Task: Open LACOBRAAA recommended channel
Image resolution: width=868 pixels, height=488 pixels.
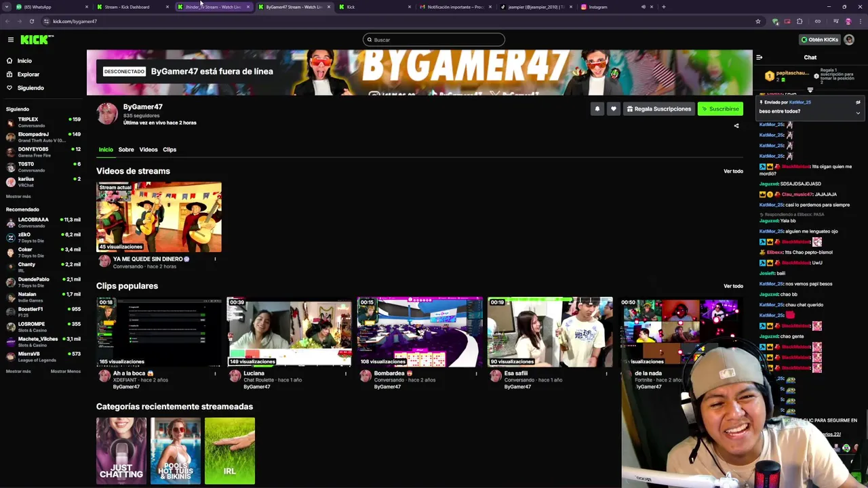Action: click(43, 222)
